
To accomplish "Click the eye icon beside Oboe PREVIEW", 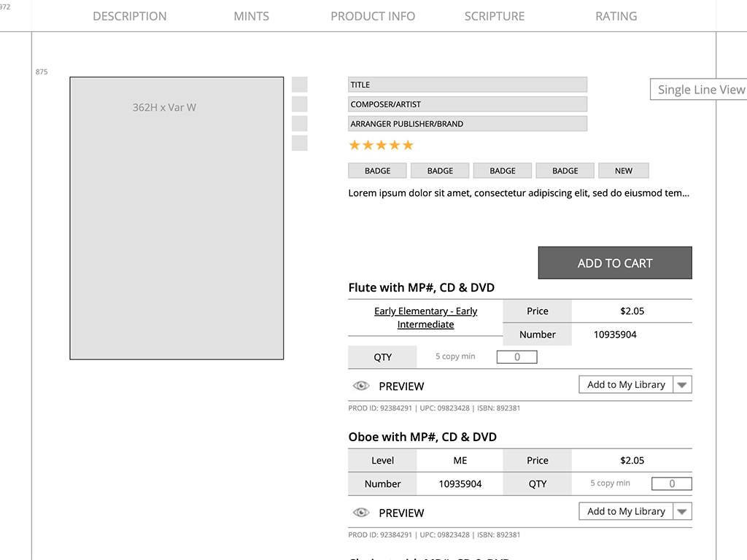I will pos(361,513).
